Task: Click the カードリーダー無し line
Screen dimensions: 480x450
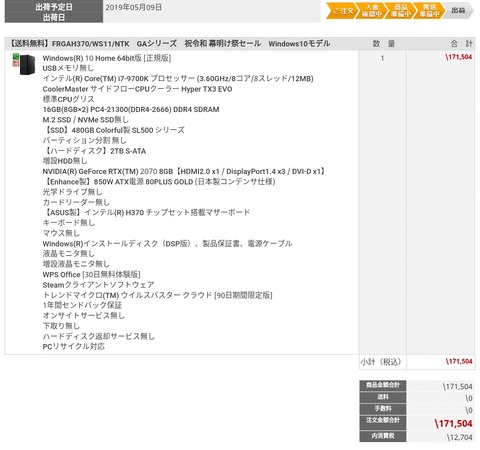Action: tap(76, 202)
